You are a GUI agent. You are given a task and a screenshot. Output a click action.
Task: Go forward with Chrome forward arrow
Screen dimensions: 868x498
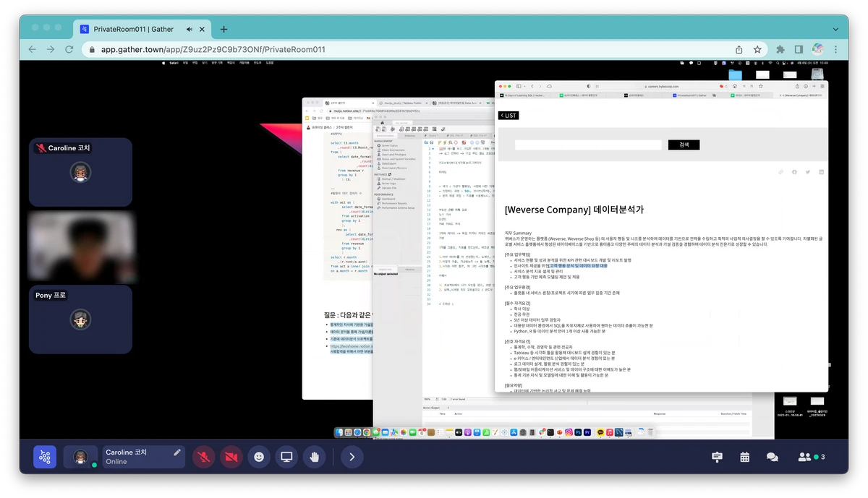pyautogui.click(x=51, y=49)
